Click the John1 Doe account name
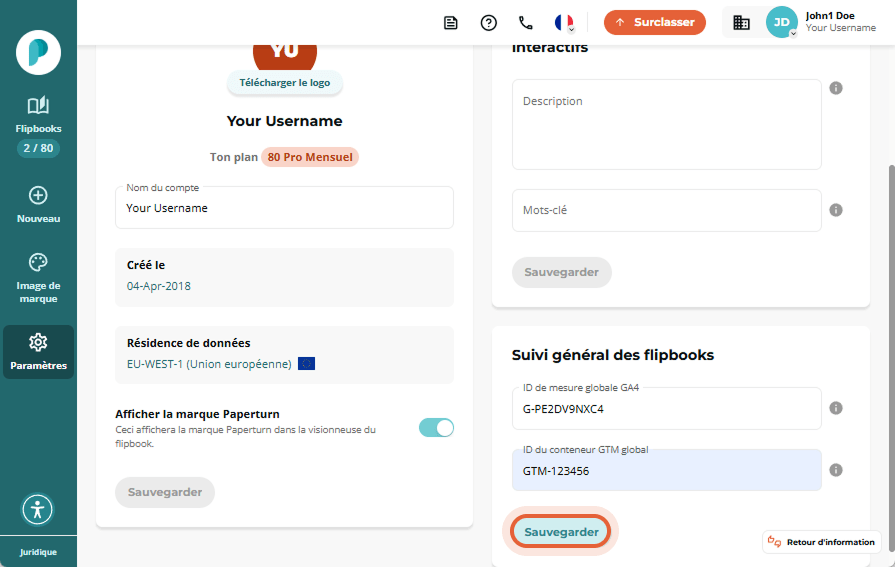895x567 pixels. coord(830,16)
